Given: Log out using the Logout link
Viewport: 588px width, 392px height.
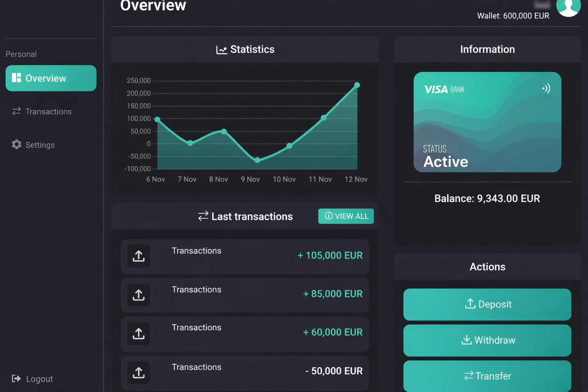Looking at the screenshot, I should [x=33, y=379].
